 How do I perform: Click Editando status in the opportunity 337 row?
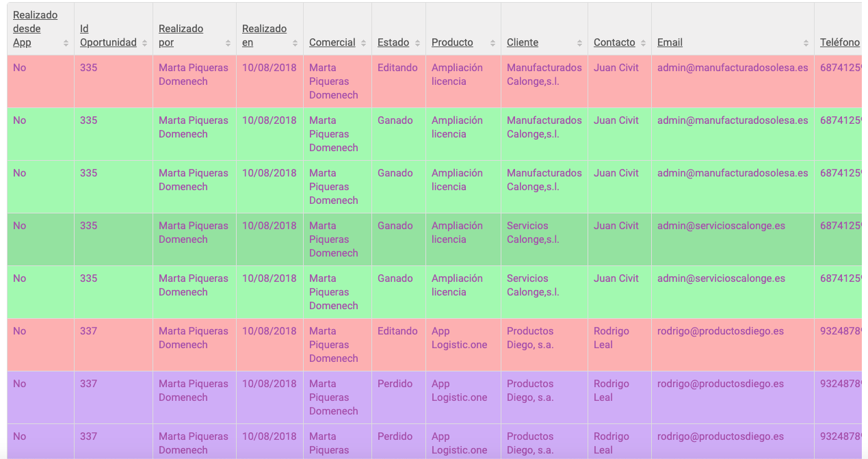pos(397,331)
